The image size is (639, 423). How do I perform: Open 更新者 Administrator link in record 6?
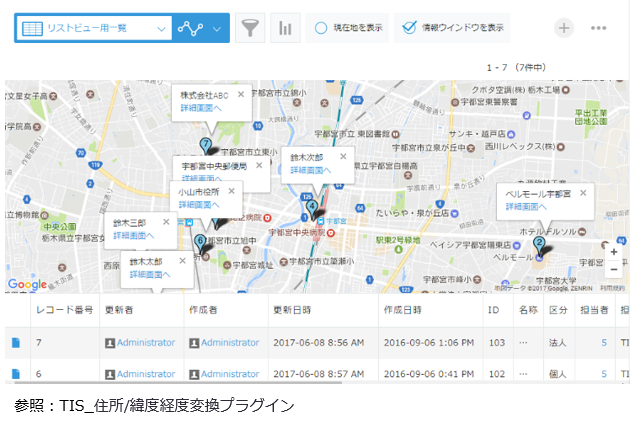[146, 374]
